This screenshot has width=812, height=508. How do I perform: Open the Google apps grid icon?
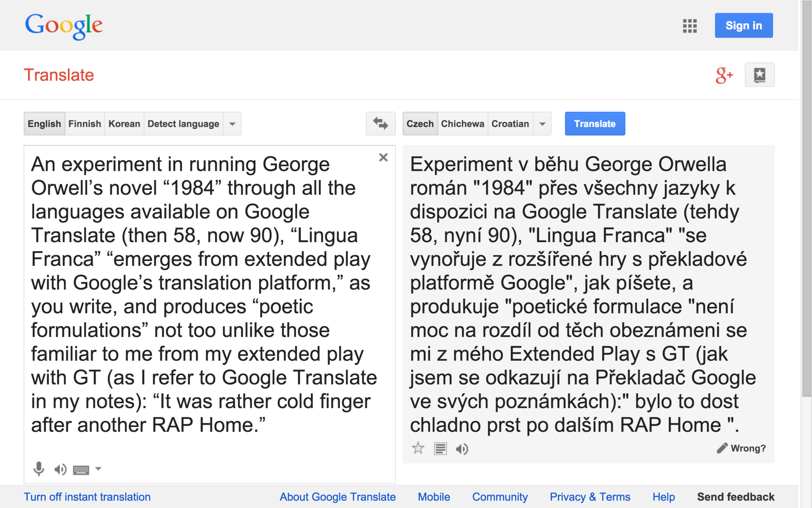[x=689, y=26]
